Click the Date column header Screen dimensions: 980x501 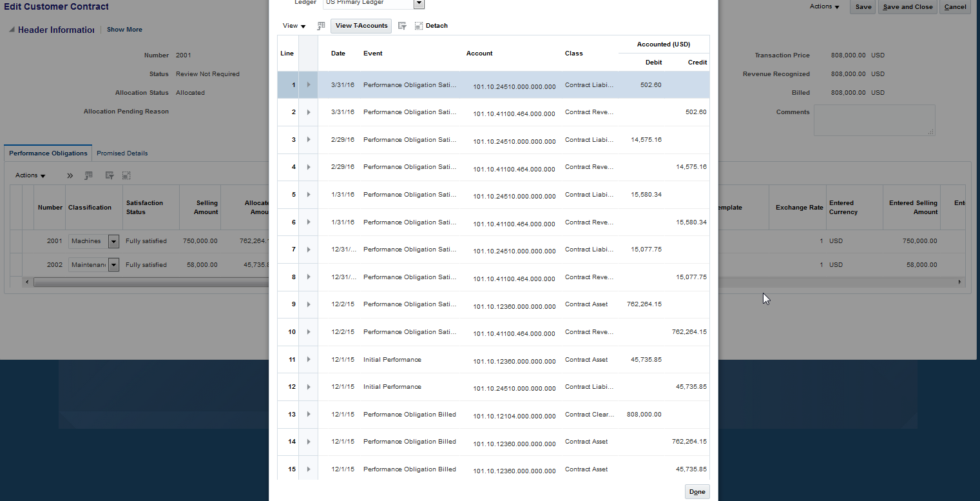338,54
